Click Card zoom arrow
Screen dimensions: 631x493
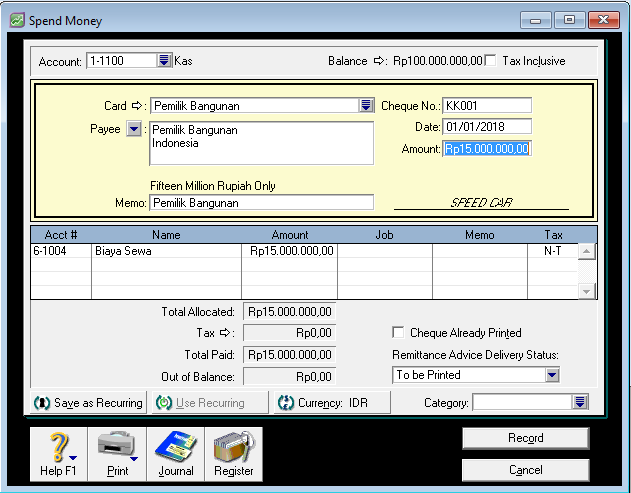(x=137, y=106)
